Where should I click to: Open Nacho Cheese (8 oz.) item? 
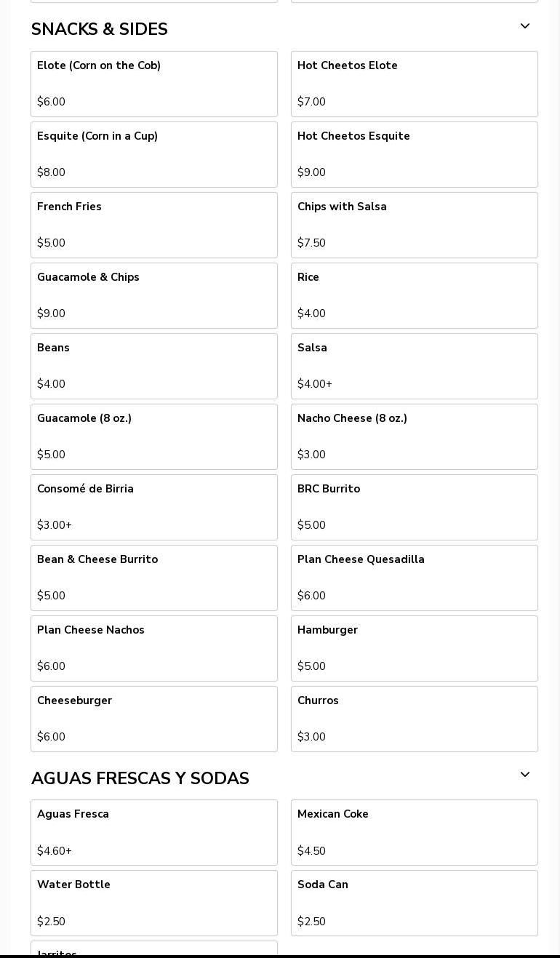pyautogui.click(x=415, y=436)
